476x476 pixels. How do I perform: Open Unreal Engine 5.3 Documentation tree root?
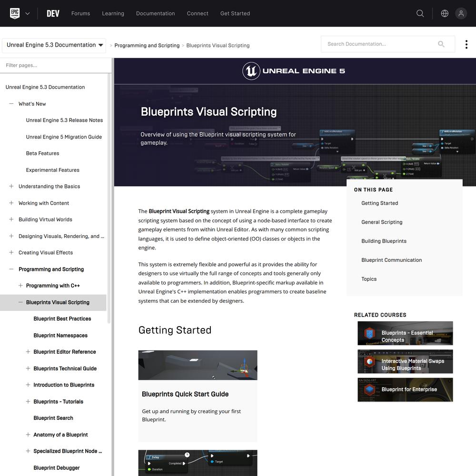tap(45, 87)
